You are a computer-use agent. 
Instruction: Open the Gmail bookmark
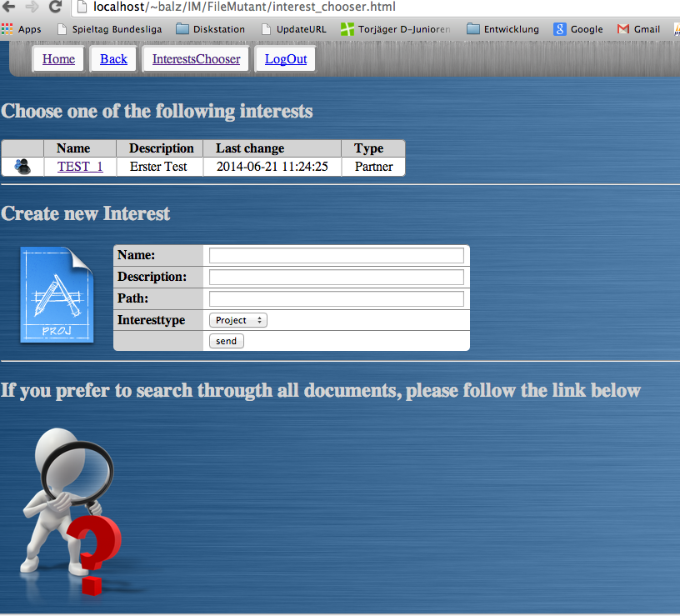(x=638, y=28)
